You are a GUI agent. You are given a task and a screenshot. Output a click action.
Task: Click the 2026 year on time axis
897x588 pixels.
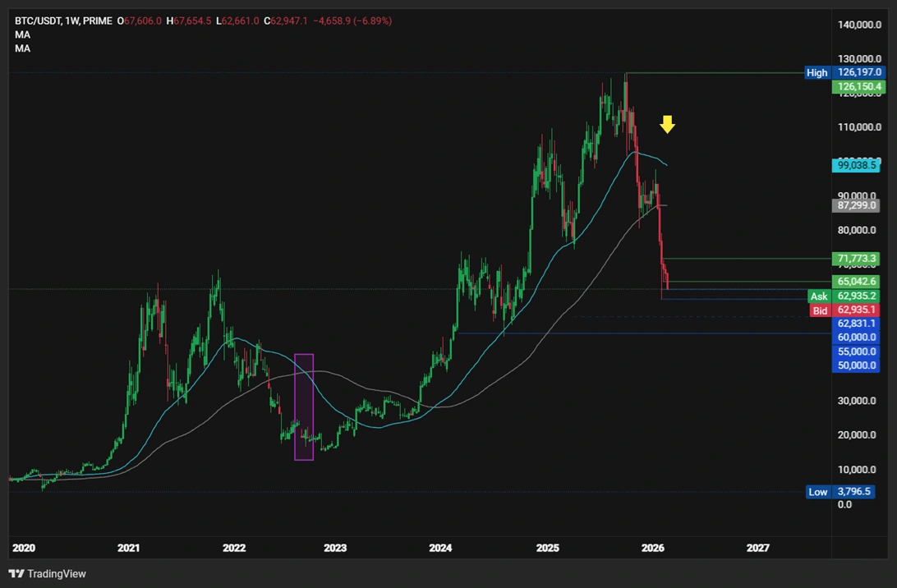point(652,548)
